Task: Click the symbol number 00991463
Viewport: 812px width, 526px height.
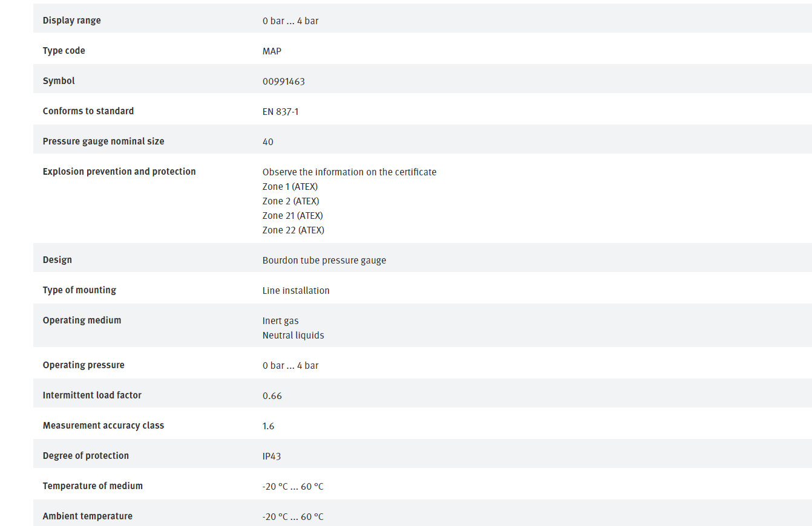Action: pos(284,82)
